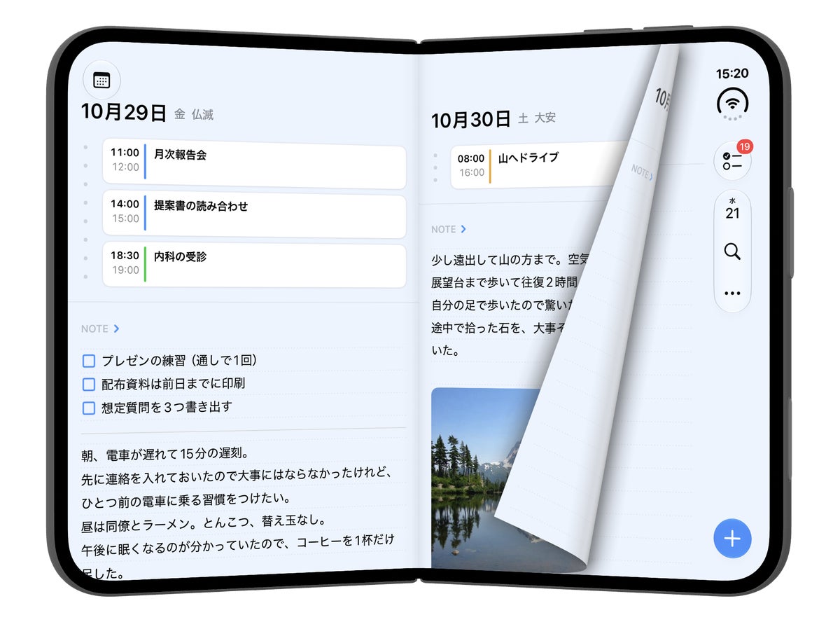
Task: Expand NOTE chevron on October 30 page
Action: tap(463, 229)
